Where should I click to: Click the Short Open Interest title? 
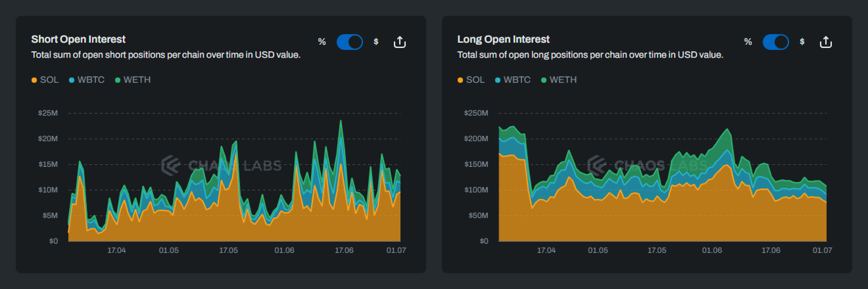[78, 39]
